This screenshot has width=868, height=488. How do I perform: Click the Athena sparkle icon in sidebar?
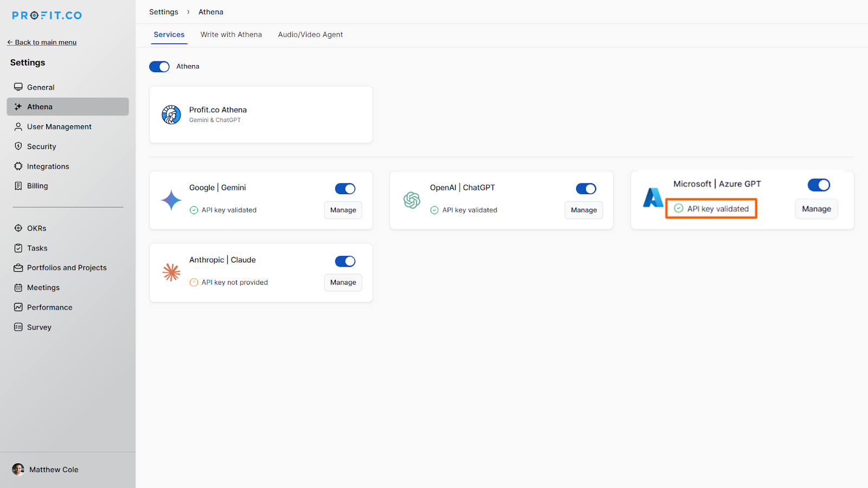(18, 107)
